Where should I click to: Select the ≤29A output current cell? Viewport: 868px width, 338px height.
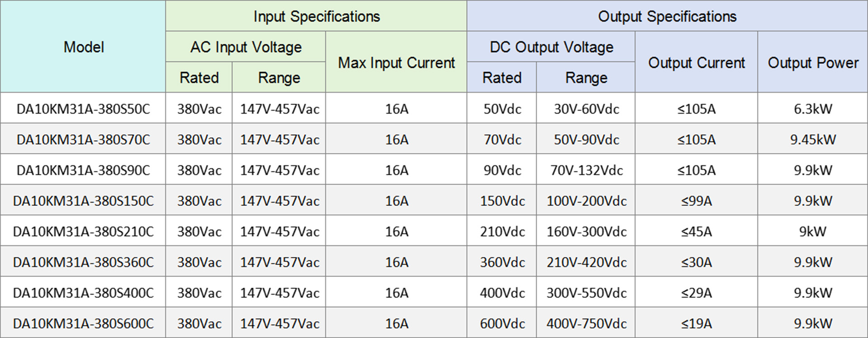click(x=696, y=293)
